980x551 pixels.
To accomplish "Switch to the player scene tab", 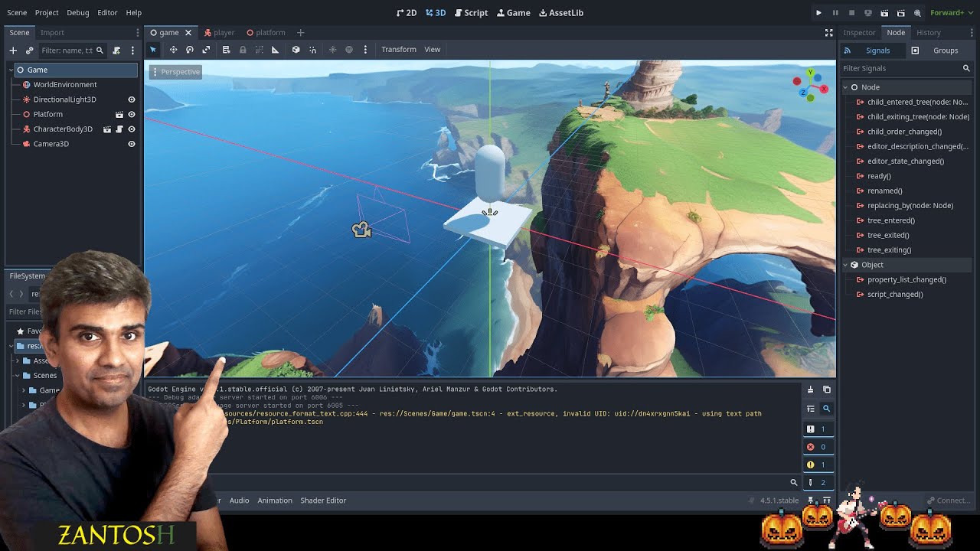I will (x=219, y=33).
